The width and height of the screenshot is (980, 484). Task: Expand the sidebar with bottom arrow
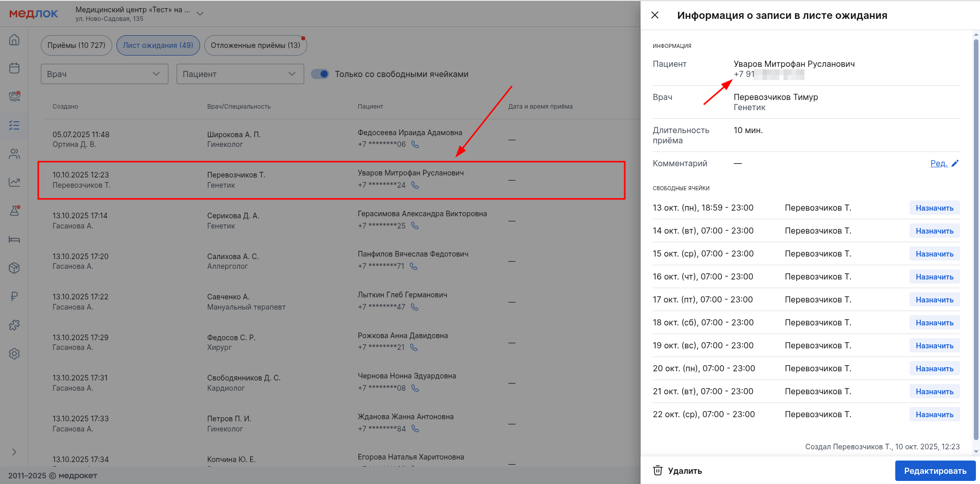14,452
